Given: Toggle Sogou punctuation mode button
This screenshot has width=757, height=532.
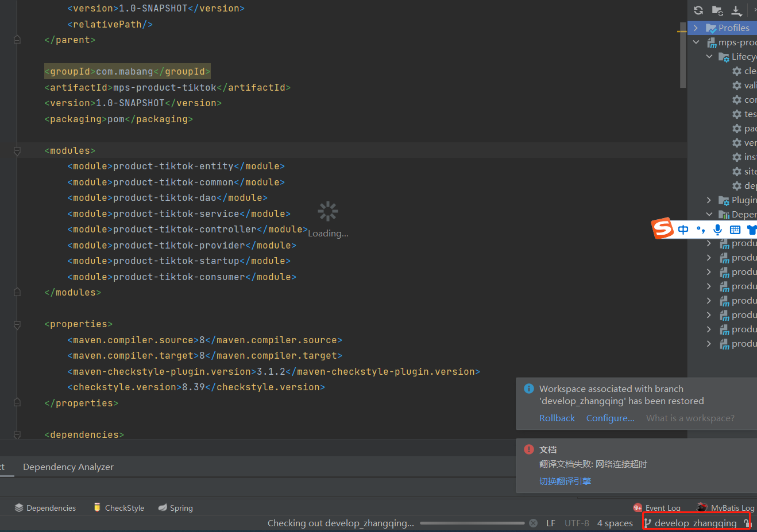Looking at the screenshot, I should point(700,230).
